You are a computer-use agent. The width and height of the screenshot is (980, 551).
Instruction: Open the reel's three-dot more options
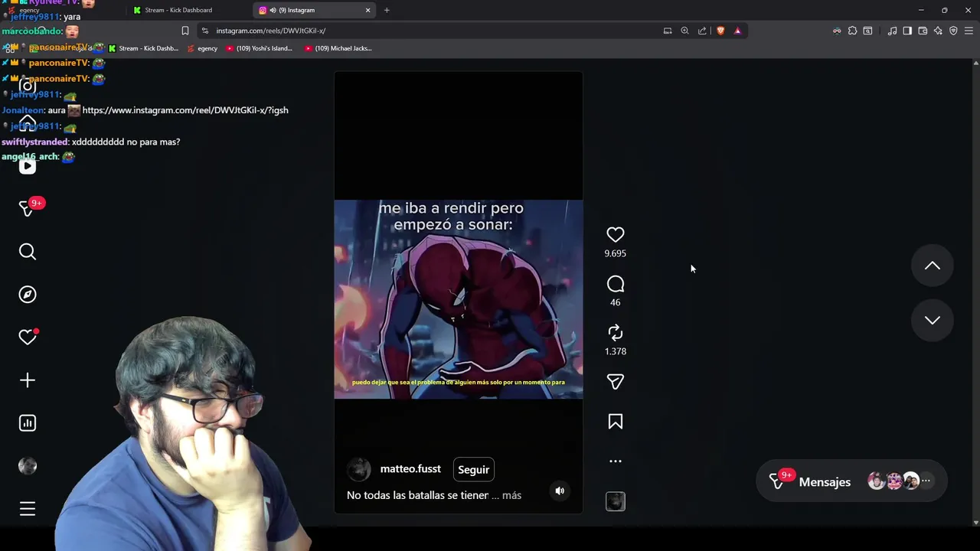click(x=616, y=461)
